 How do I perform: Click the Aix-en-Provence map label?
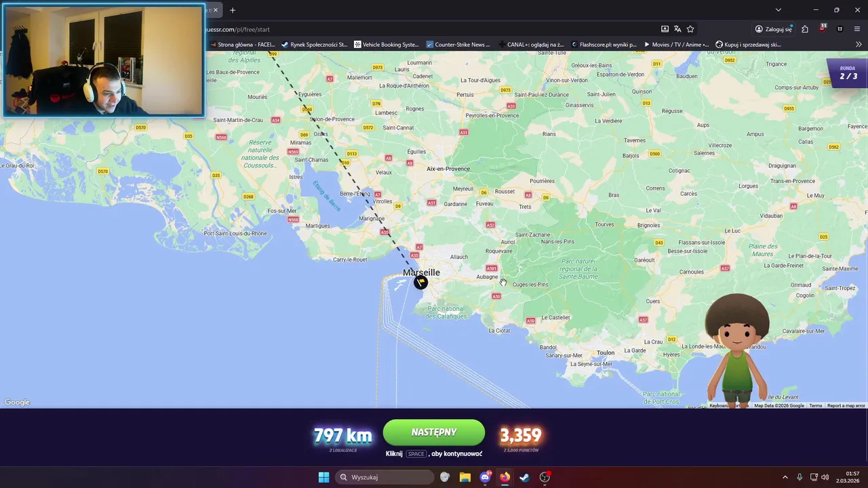pos(448,168)
